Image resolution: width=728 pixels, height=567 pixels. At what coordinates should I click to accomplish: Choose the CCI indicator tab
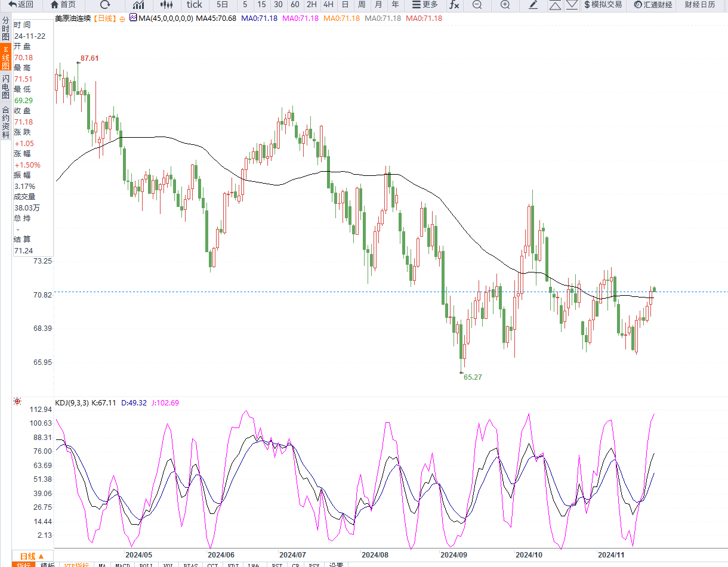point(212,564)
